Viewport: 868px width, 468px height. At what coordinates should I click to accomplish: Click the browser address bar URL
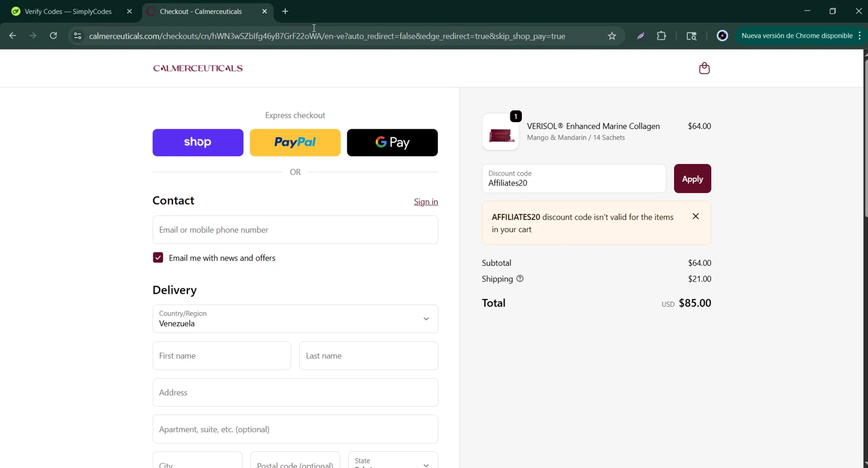(x=327, y=36)
